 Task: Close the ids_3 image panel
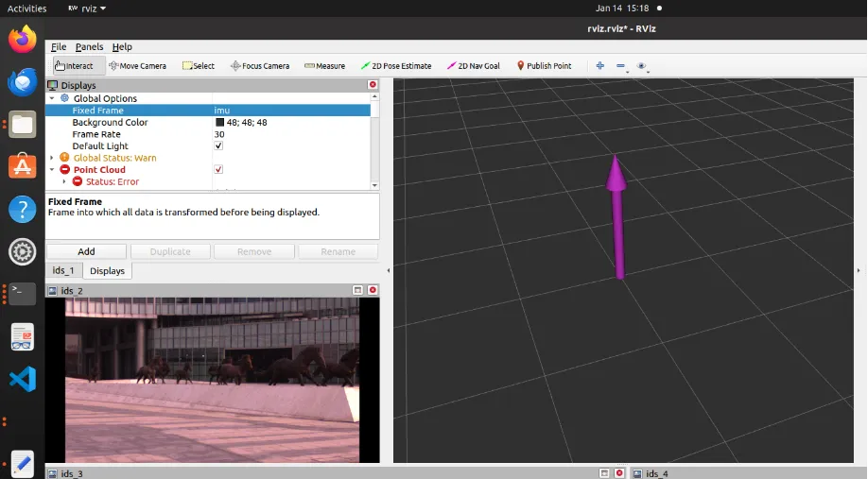point(619,473)
